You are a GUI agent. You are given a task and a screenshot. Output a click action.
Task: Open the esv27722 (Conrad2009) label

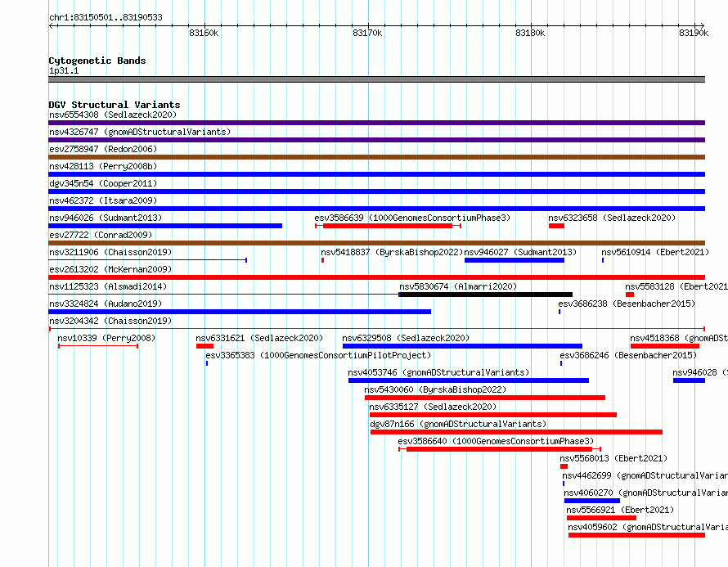click(x=101, y=235)
